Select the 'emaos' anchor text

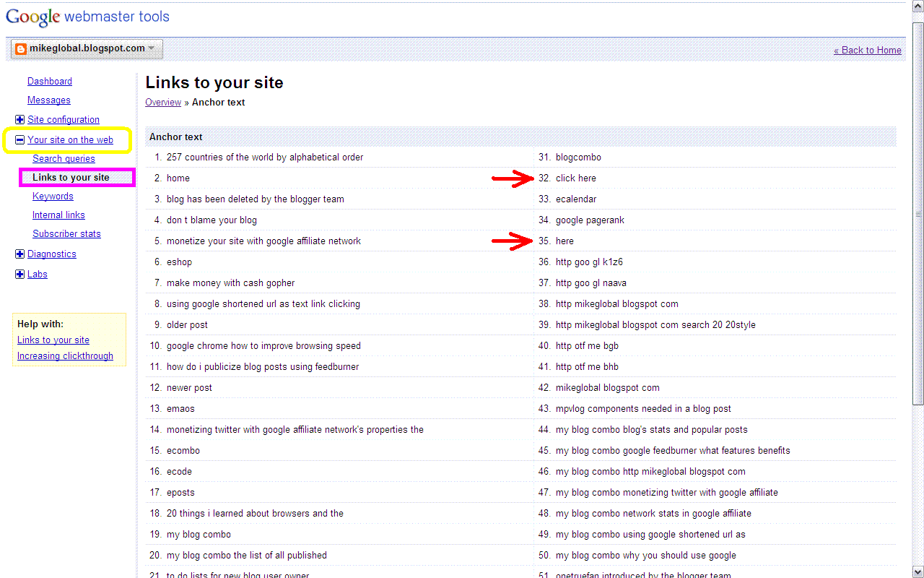pos(180,409)
